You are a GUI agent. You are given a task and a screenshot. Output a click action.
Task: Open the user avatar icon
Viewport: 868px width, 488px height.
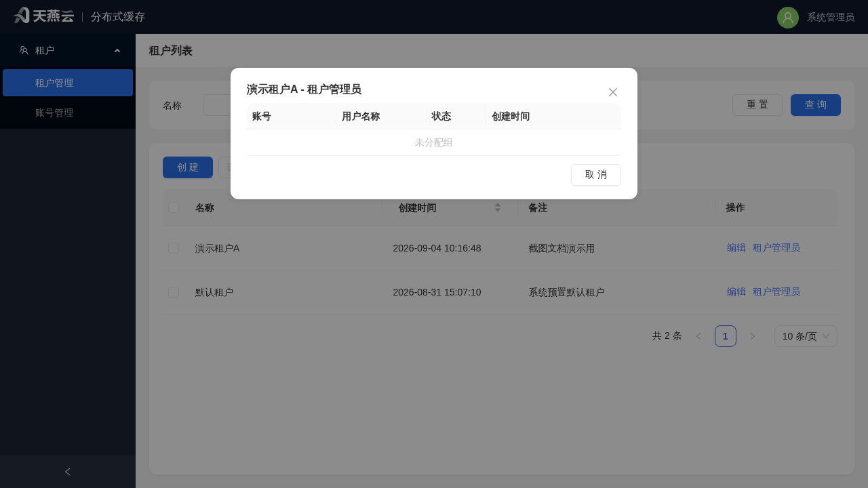788,18
